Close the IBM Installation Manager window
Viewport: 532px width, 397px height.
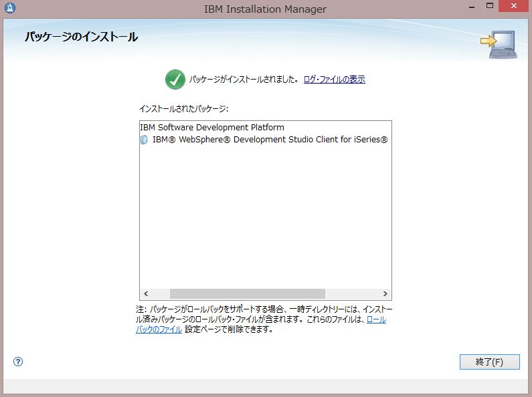514,6
